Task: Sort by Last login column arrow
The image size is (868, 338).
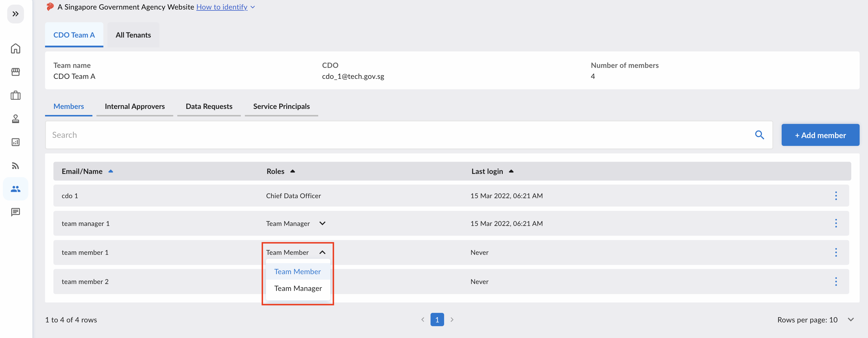Action: point(511,171)
